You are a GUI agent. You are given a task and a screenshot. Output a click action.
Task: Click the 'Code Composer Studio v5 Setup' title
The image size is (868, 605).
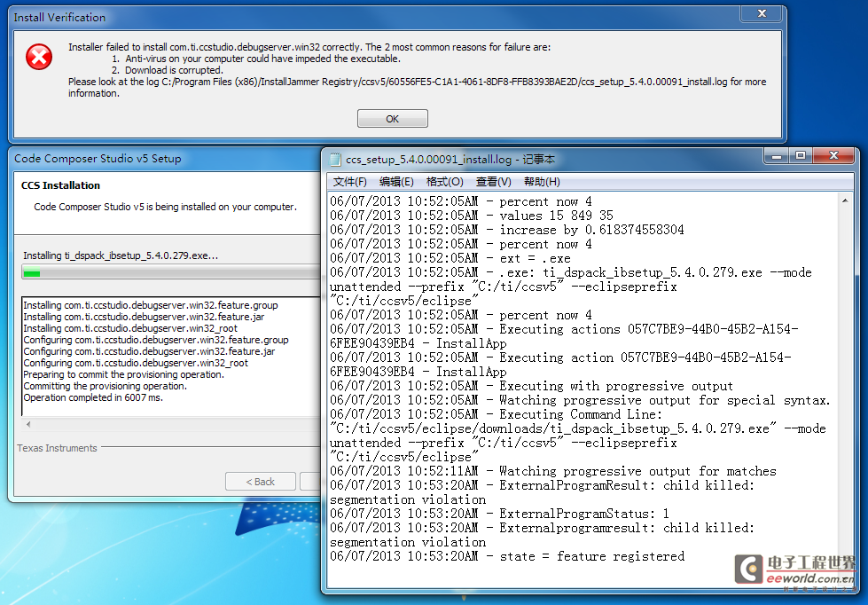[x=98, y=159]
